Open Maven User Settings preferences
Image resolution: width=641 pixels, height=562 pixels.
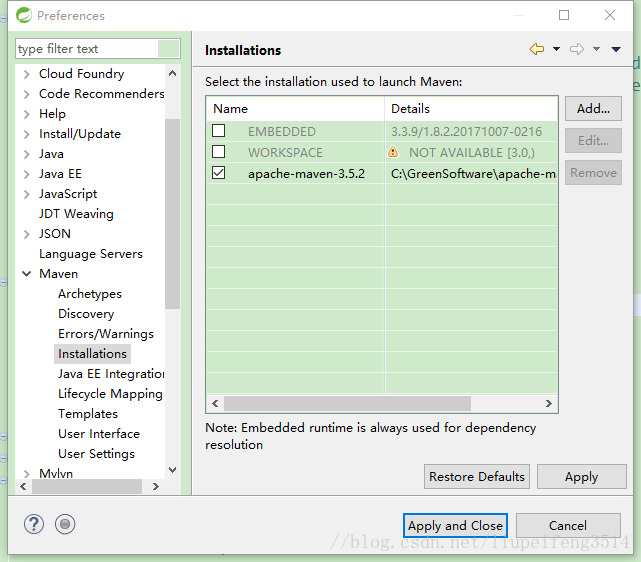(x=96, y=454)
